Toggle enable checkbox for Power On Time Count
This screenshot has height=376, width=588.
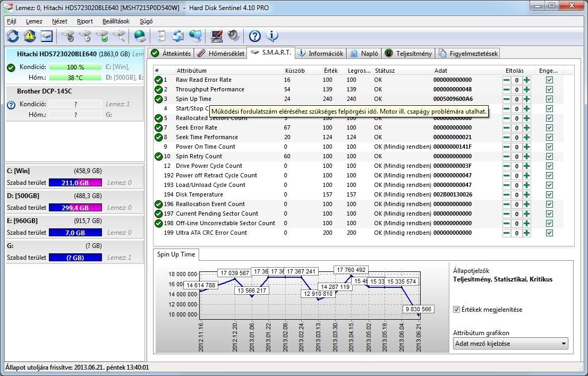point(549,147)
